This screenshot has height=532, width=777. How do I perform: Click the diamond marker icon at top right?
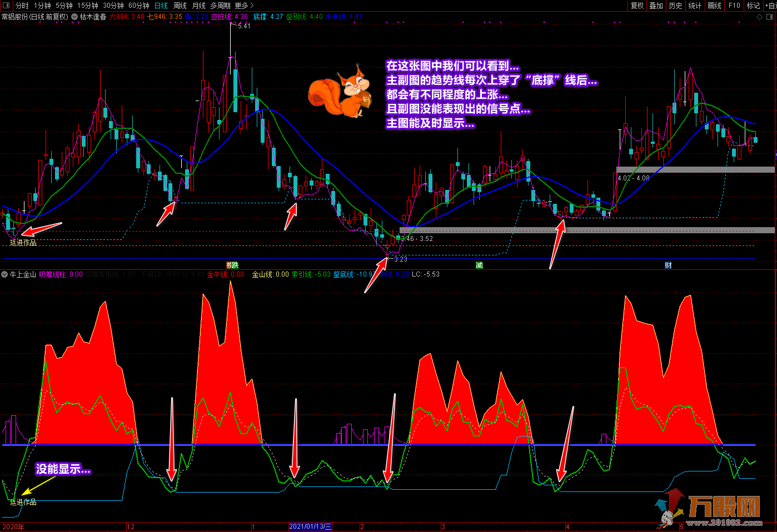click(x=760, y=17)
